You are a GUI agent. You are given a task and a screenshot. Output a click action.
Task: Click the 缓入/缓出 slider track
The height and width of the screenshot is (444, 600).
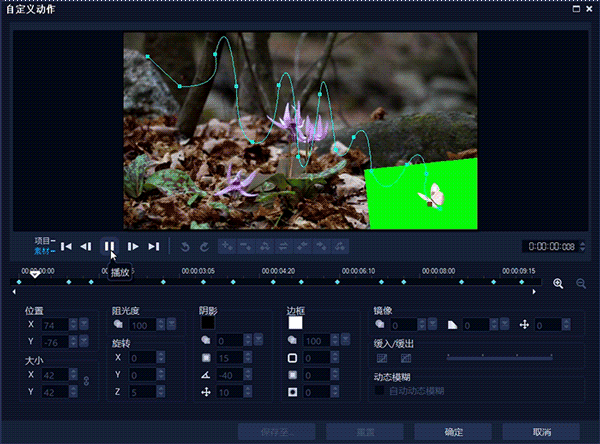click(x=500, y=357)
